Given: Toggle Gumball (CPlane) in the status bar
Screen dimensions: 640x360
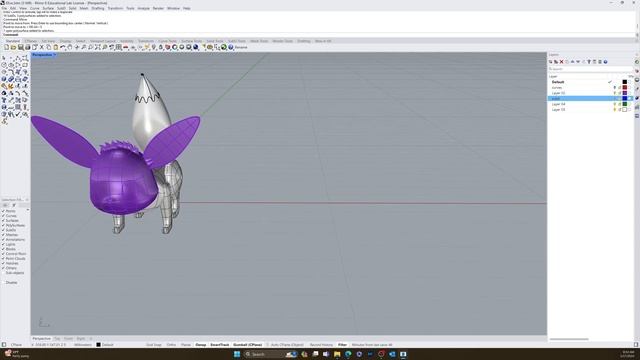Looking at the screenshot, I should (247, 345).
